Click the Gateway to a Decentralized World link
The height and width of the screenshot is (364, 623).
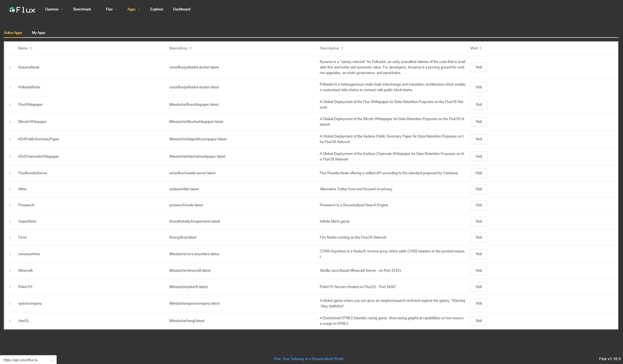click(x=308, y=359)
